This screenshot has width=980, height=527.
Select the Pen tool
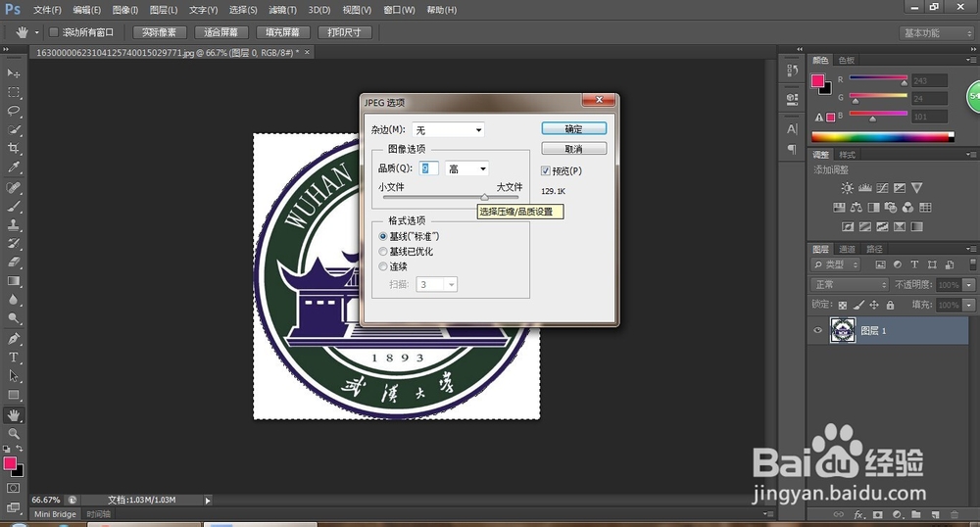13,338
